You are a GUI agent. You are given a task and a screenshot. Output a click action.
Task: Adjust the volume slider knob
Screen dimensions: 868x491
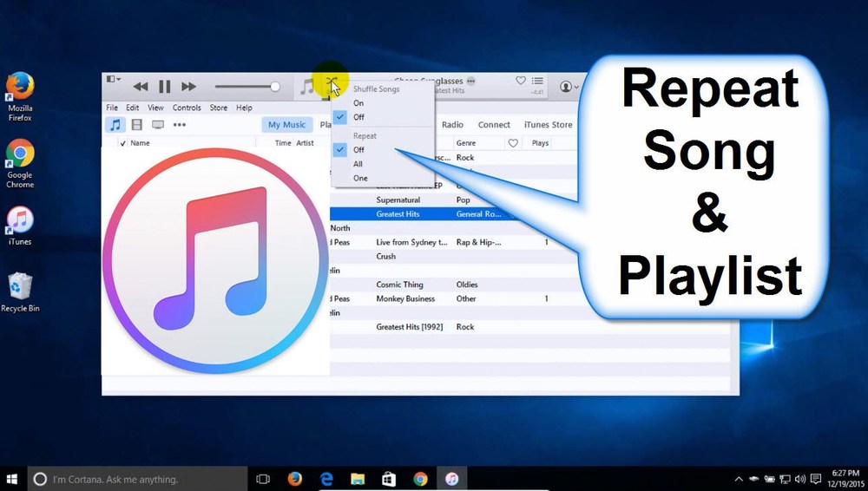pyautogui.click(x=275, y=87)
